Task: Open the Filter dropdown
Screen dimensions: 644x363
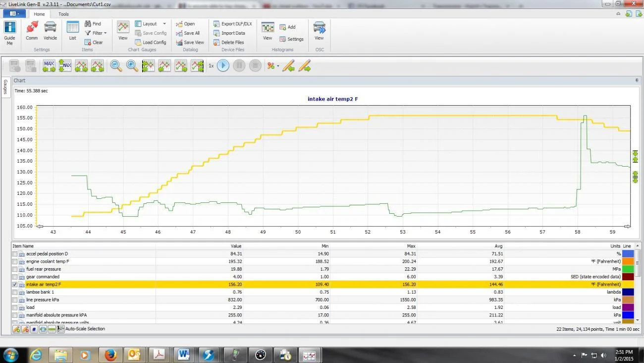Action: [x=96, y=33]
